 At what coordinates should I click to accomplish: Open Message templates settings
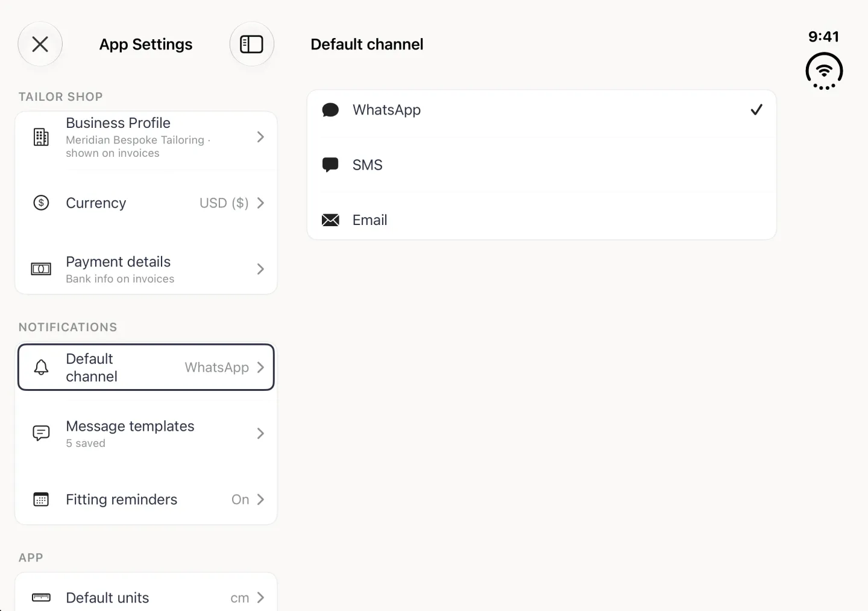[x=146, y=433]
